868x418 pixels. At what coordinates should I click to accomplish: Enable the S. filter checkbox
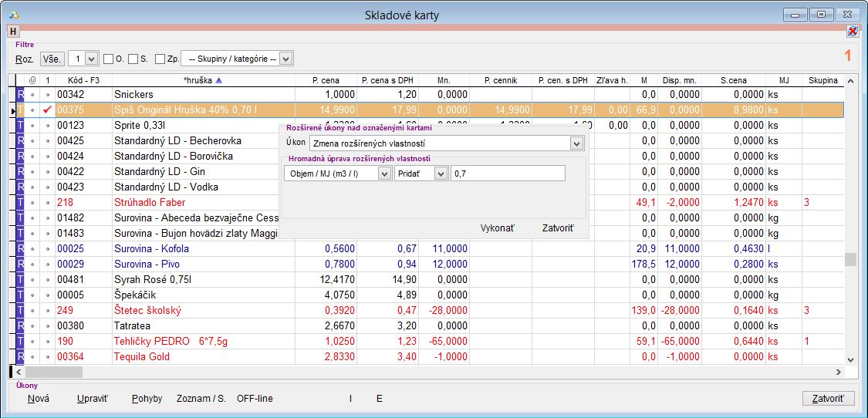pyautogui.click(x=133, y=59)
